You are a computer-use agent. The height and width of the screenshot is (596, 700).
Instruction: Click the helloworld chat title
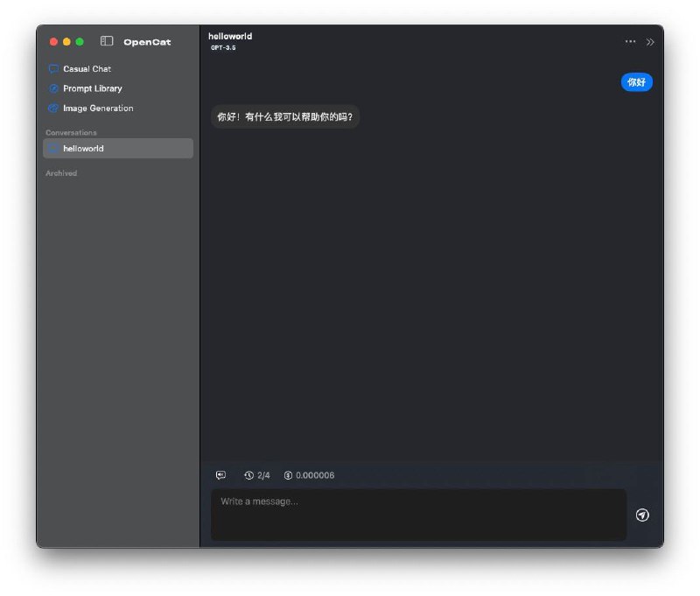229,36
